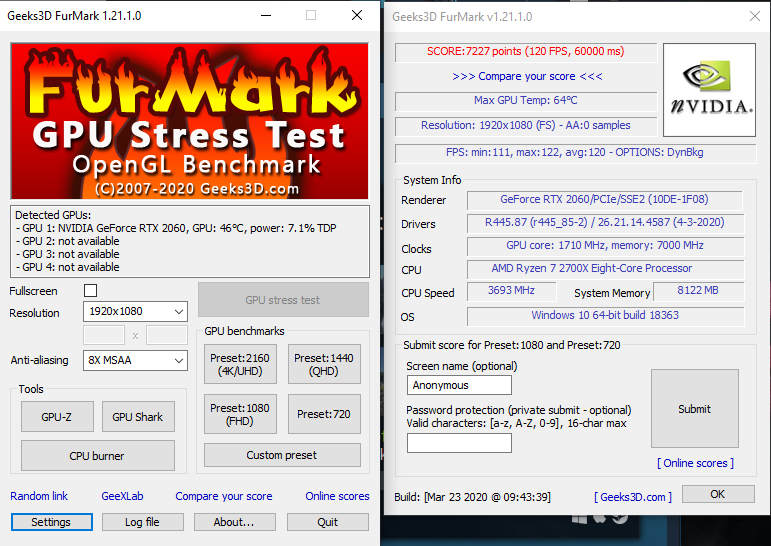Image resolution: width=771 pixels, height=546 pixels.
Task: Submit the benchmark score
Action: pyautogui.click(x=695, y=409)
